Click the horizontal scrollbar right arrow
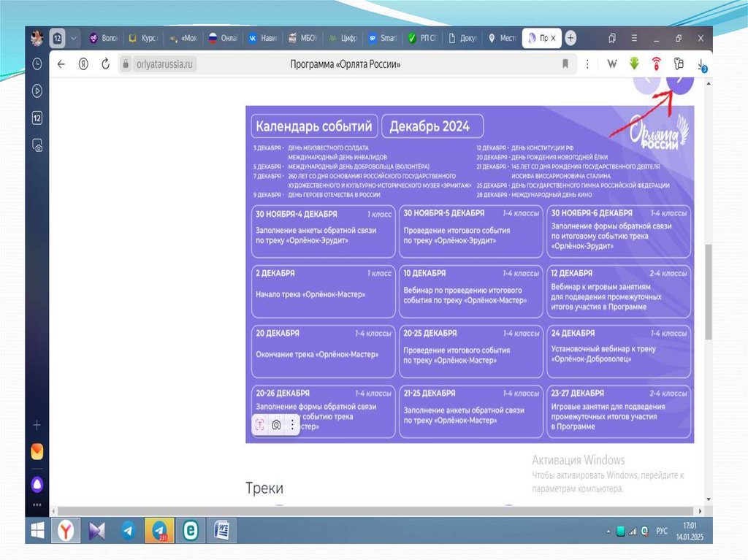 700,511
